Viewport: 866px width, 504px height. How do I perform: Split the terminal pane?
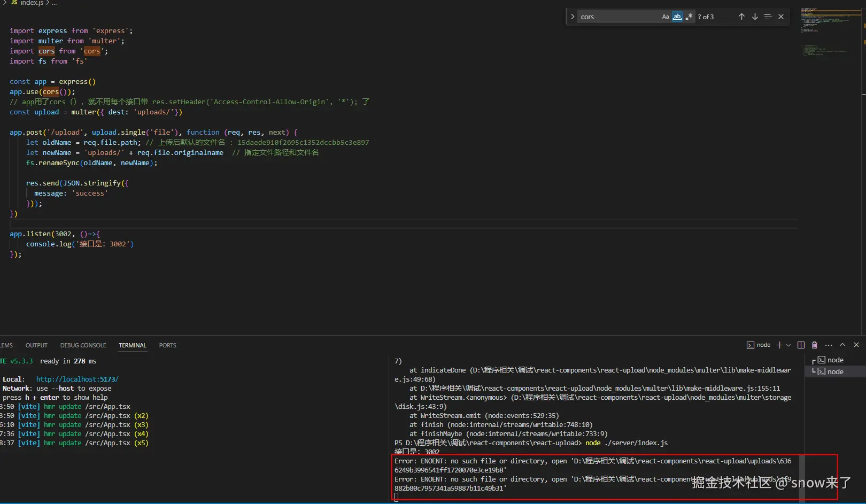tap(801, 345)
